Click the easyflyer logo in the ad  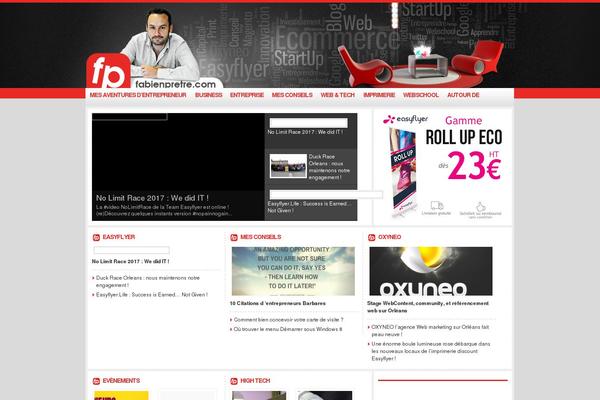click(x=406, y=119)
